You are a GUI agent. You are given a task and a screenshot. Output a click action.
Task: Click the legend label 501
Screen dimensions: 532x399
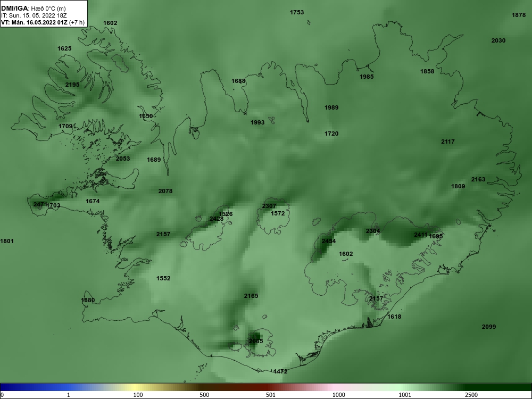pos(272,395)
